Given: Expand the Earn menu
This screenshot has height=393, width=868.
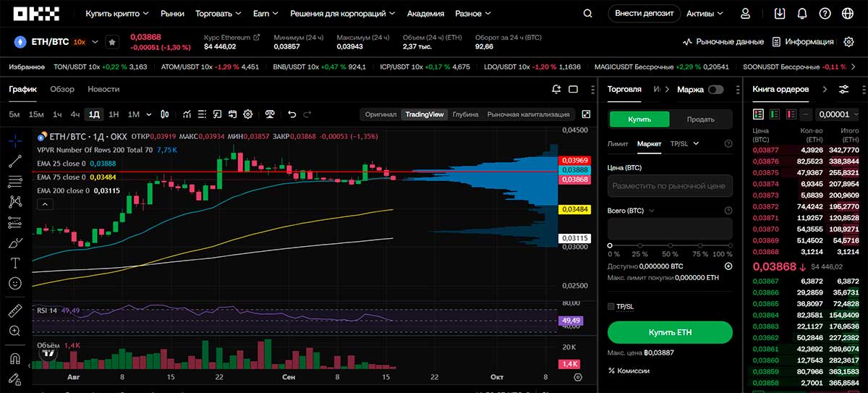Looking at the screenshot, I should (265, 14).
